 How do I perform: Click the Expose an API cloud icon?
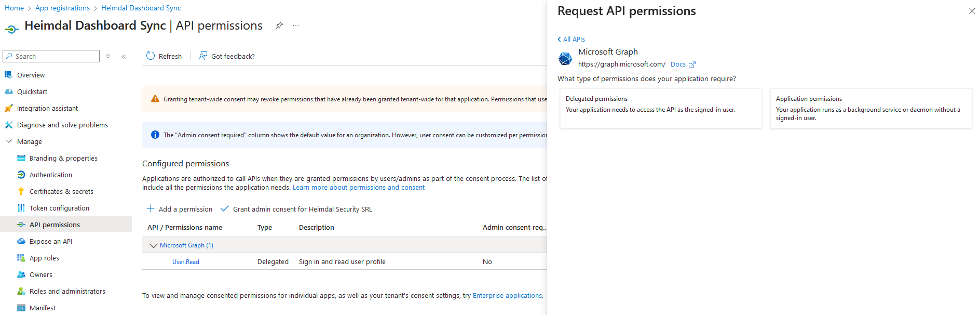coord(21,241)
